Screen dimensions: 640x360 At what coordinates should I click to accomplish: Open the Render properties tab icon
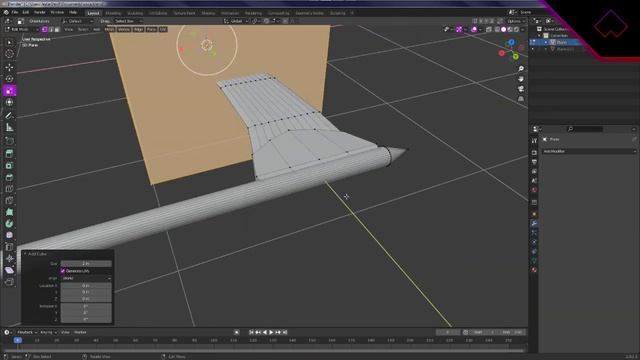click(534, 153)
